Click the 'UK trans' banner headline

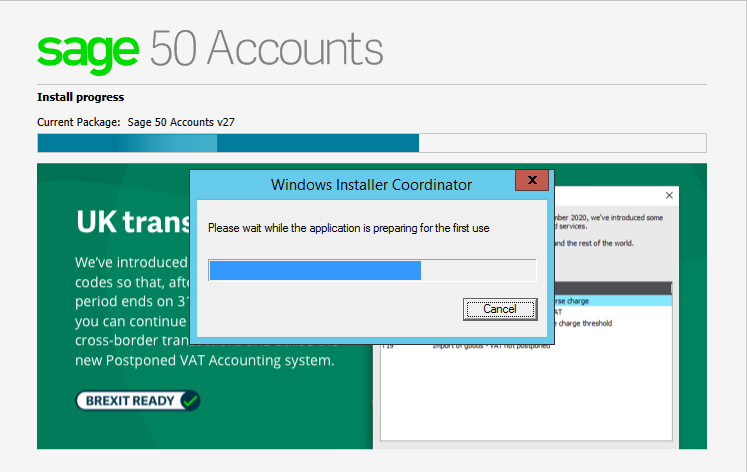pyautogui.click(x=133, y=222)
